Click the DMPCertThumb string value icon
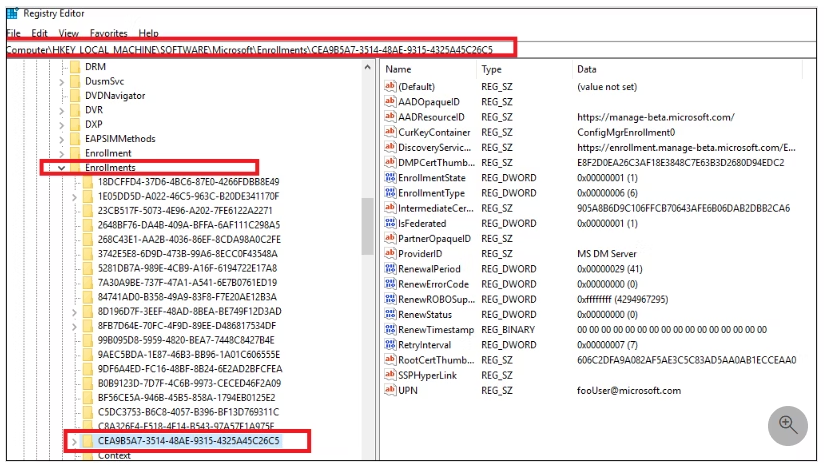The image size is (824, 468). pyautogui.click(x=390, y=162)
